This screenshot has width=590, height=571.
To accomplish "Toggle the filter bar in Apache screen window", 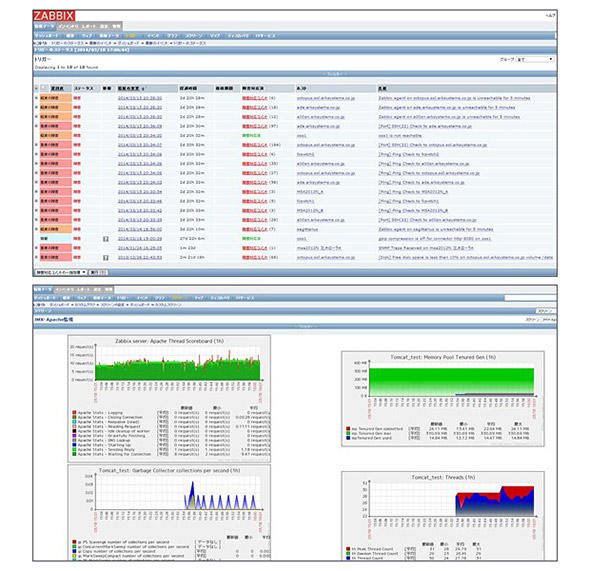I will [295, 326].
